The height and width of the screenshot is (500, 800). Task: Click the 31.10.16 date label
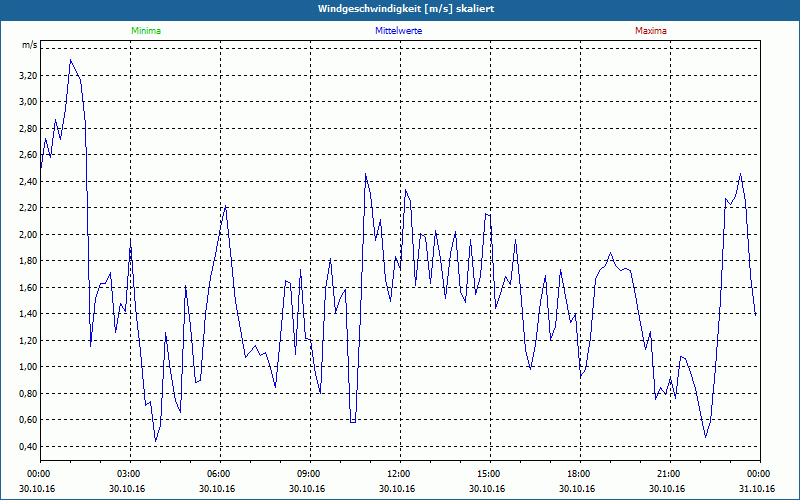(757, 489)
